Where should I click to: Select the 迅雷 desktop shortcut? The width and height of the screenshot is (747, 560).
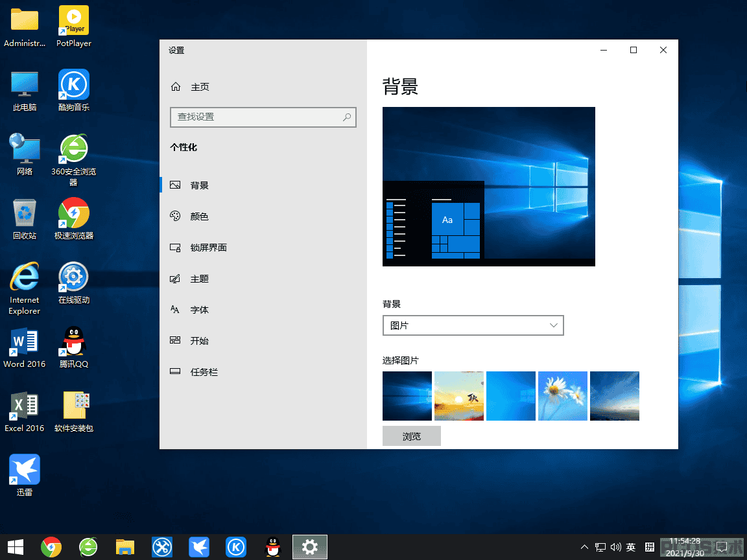click(24, 475)
